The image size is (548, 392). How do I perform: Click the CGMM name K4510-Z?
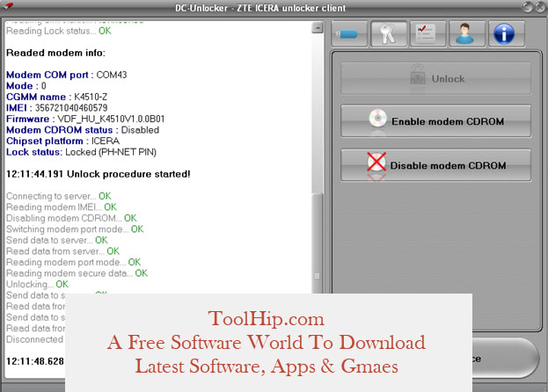91,97
